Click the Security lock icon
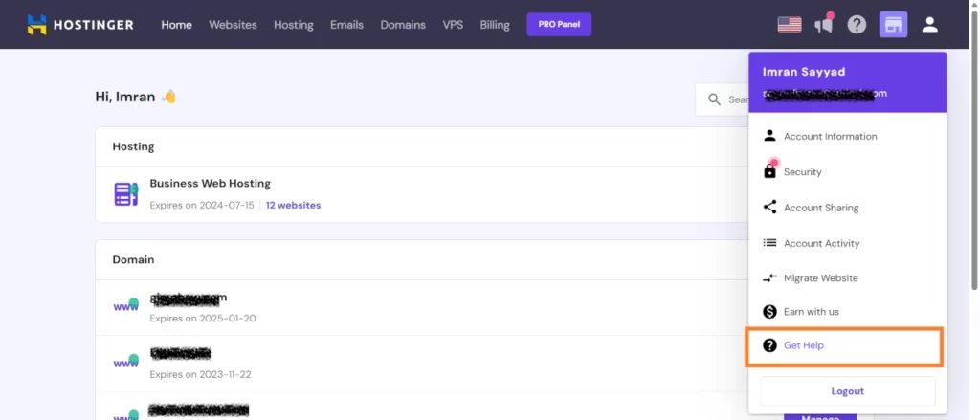980x420 pixels. coord(770,170)
